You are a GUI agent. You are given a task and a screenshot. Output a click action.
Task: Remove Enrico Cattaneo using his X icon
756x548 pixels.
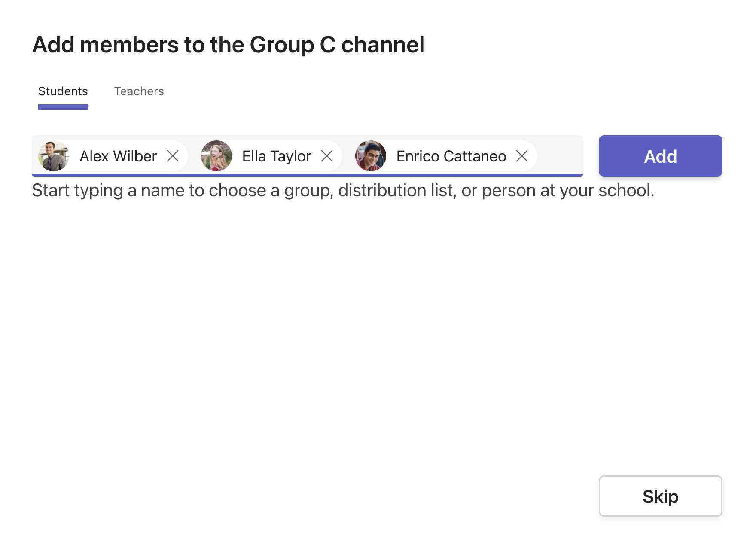522,156
